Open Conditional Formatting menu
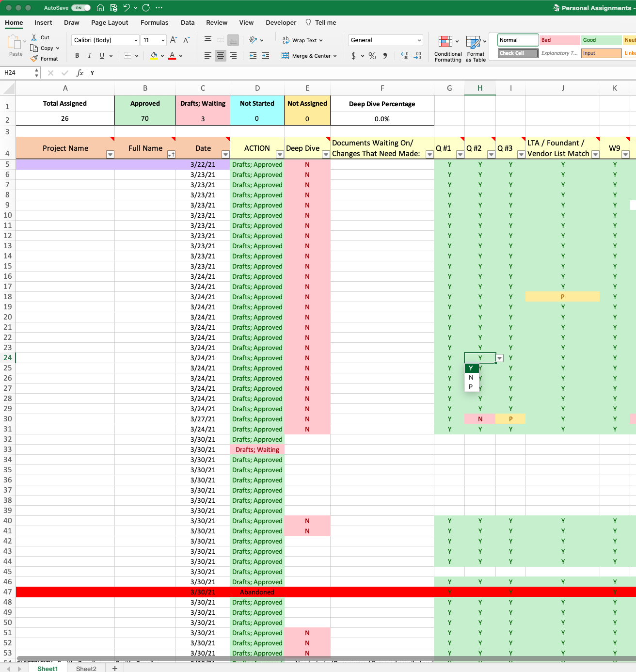636x672 pixels. point(448,49)
